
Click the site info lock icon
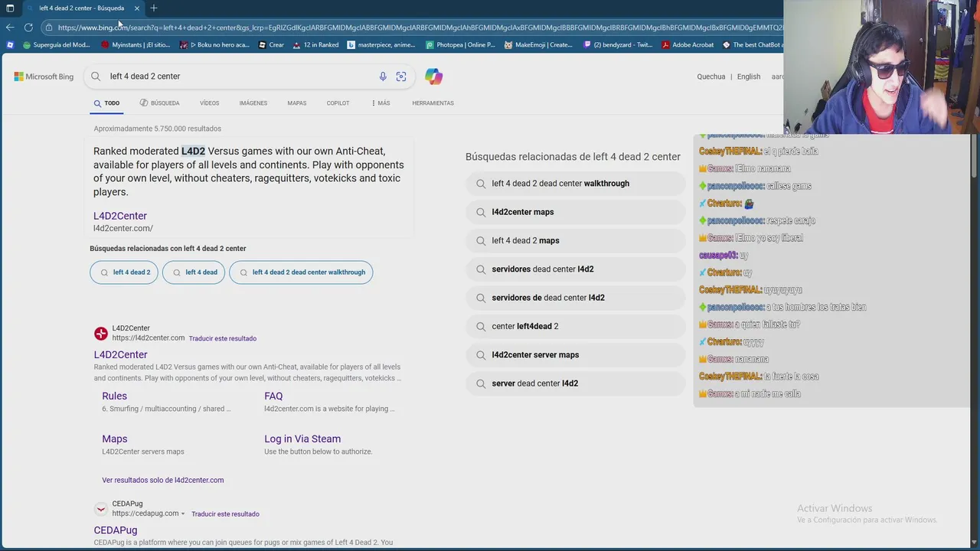click(49, 28)
